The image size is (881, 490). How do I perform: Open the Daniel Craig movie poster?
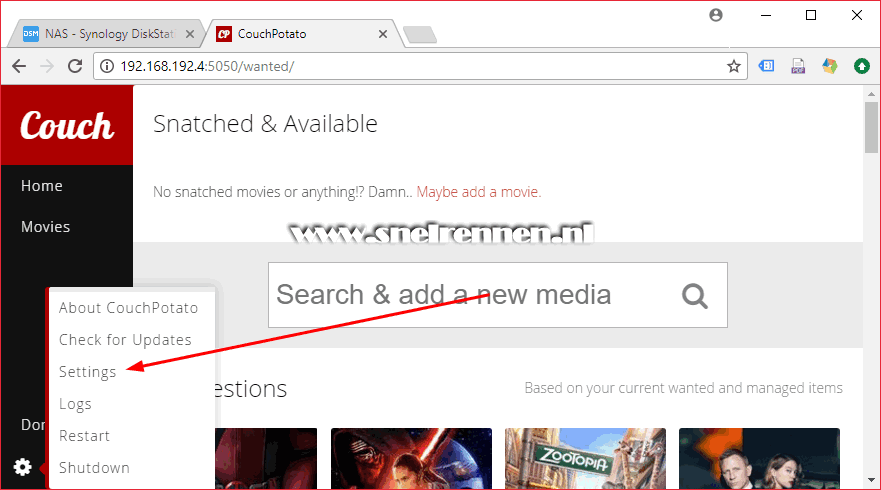click(759, 459)
